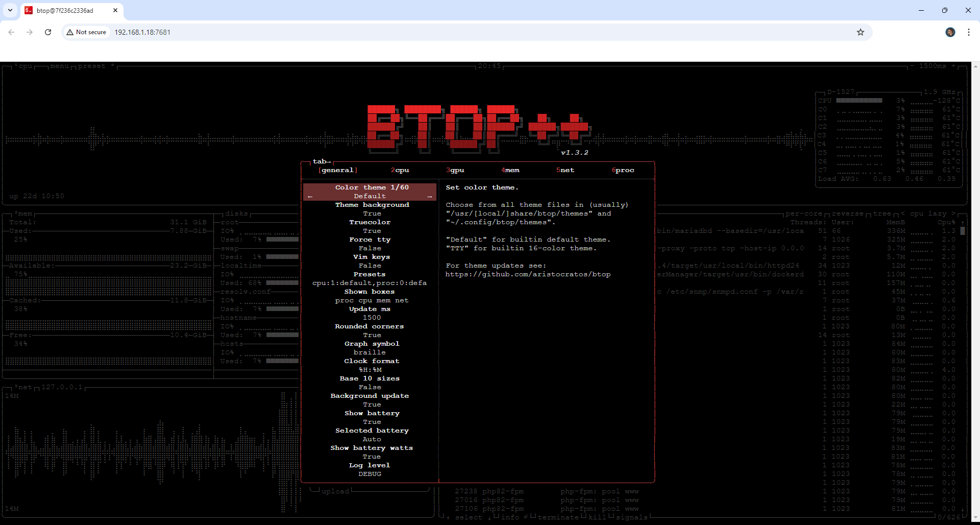
Task: Click the page vertical scrollbar up arrow
Action: click(x=976, y=66)
